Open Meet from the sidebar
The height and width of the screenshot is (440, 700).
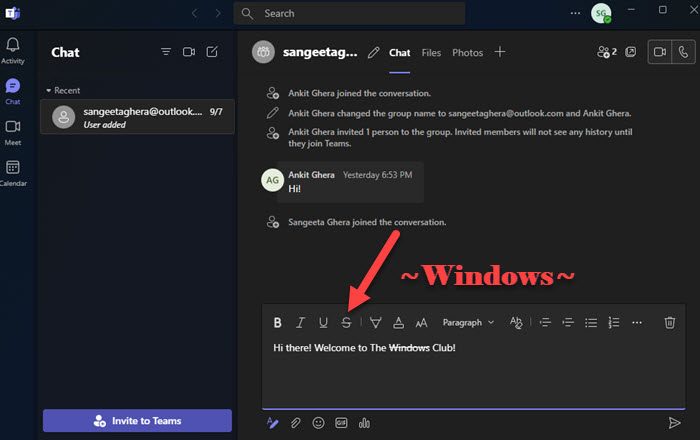coord(12,133)
